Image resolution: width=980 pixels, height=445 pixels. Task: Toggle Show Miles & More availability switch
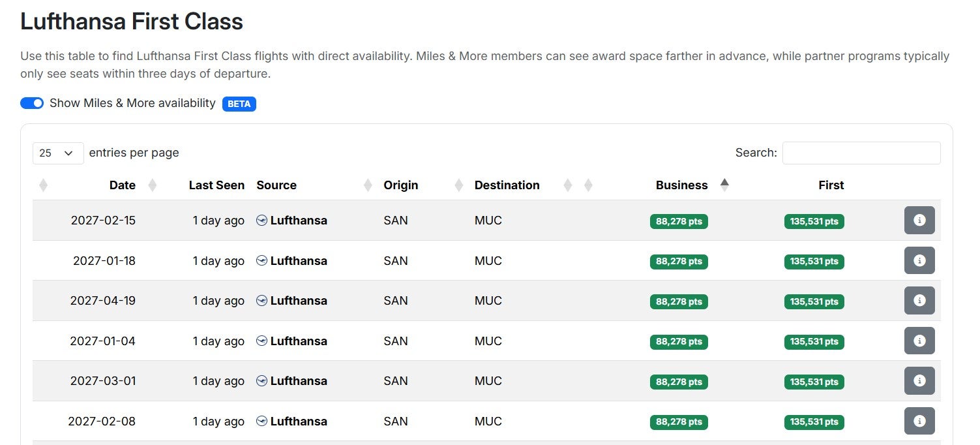click(32, 103)
